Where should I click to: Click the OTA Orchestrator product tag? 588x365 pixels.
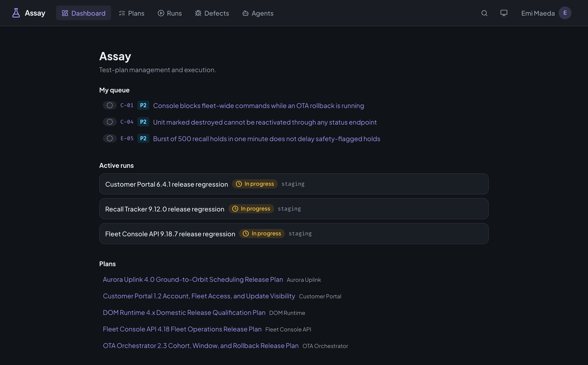(325, 346)
